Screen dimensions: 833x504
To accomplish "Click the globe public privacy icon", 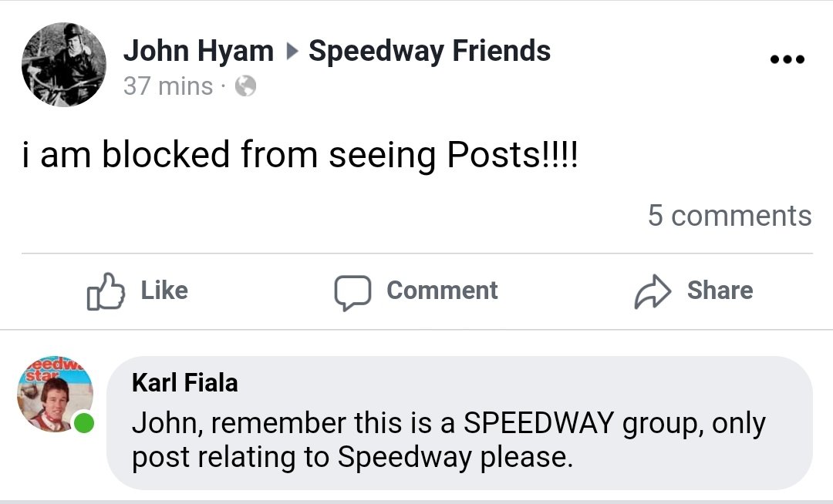I will 245,87.
